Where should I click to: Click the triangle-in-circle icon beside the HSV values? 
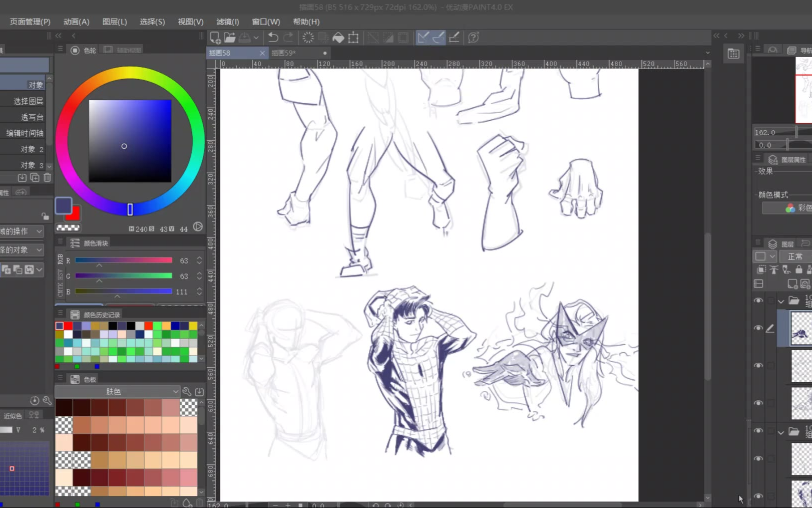point(198,227)
